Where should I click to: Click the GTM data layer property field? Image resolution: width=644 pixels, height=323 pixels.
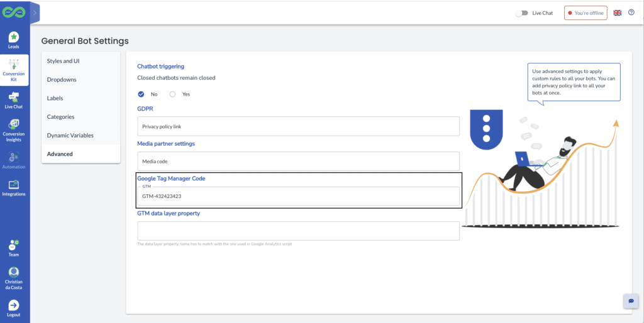point(298,231)
